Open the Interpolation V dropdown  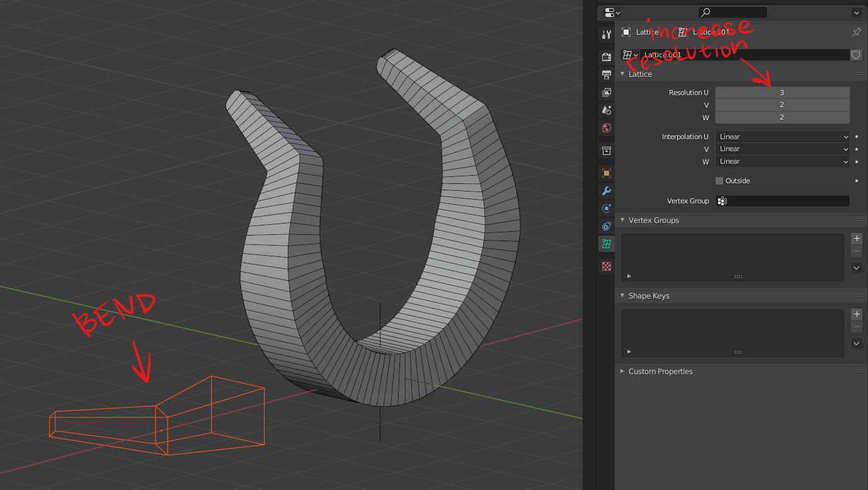point(782,149)
